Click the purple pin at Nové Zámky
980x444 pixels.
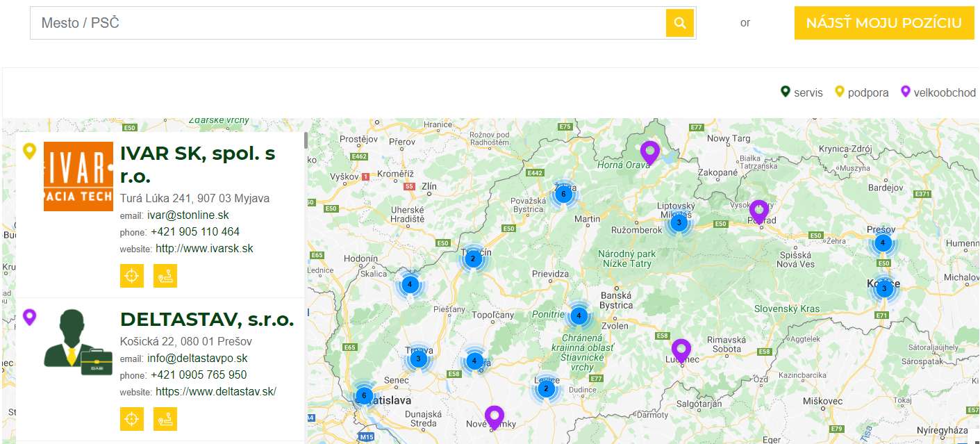pos(494,418)
